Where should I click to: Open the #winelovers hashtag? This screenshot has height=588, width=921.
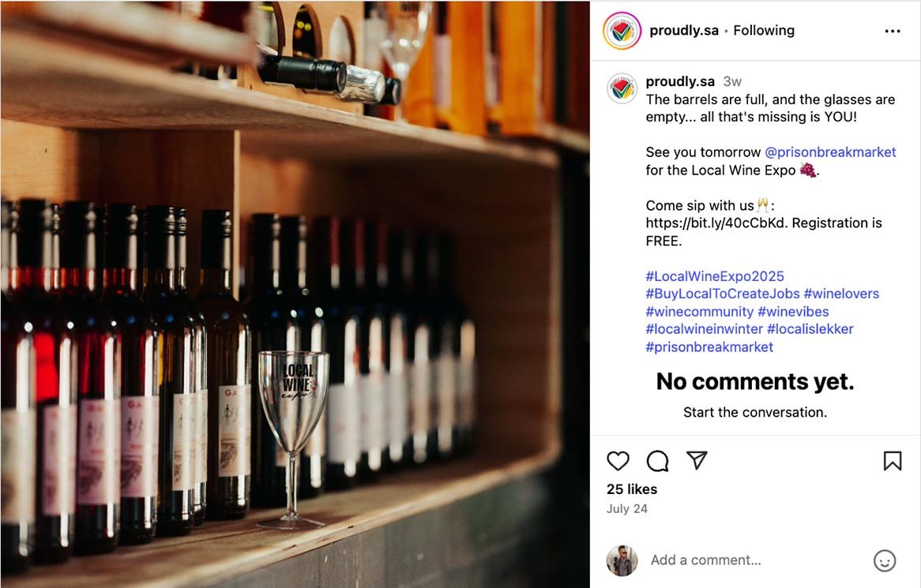[x=841, y=294]
